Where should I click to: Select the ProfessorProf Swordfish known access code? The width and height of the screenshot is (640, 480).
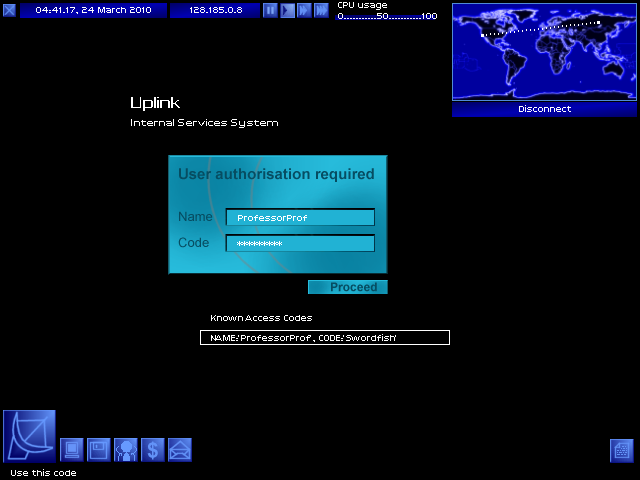(325, 338)
